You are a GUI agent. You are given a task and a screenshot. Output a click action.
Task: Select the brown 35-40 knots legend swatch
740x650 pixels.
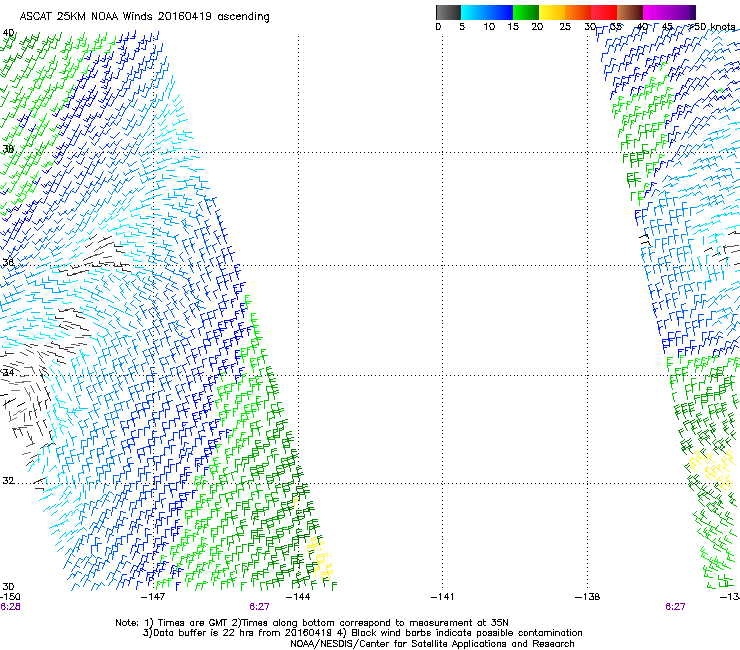[630, 12]
